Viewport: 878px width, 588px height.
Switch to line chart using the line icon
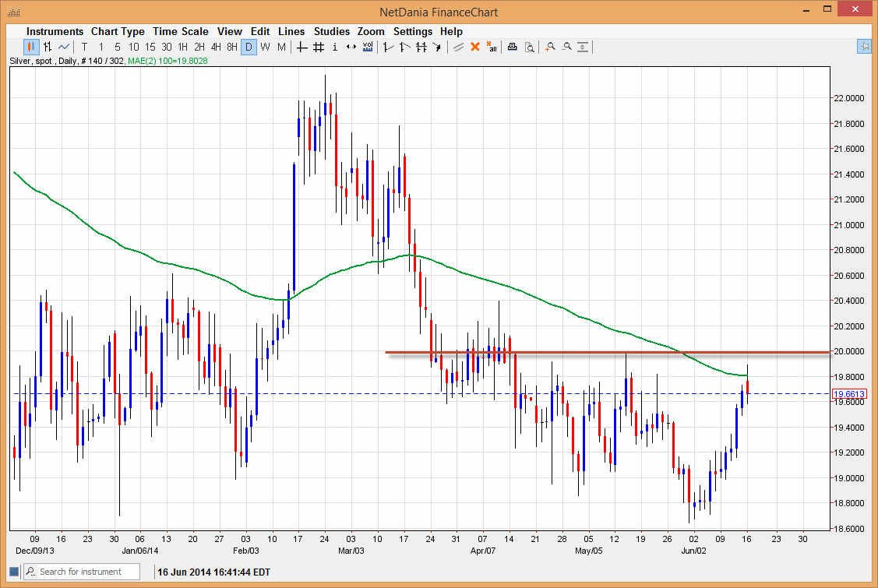click(65, 47)
